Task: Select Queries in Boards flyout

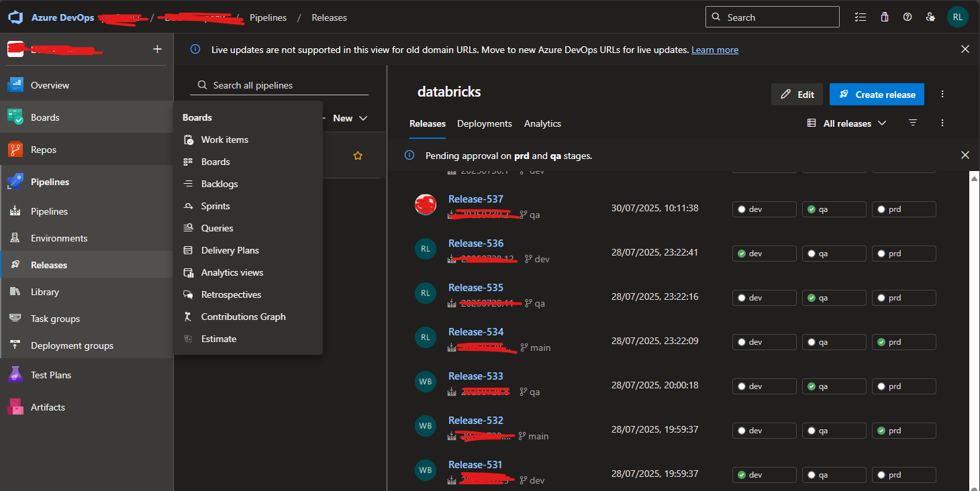Action: click(x=248, y=228)
